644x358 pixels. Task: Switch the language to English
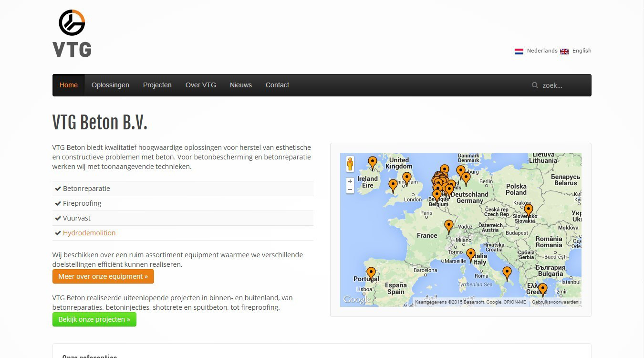coord(582,51)
